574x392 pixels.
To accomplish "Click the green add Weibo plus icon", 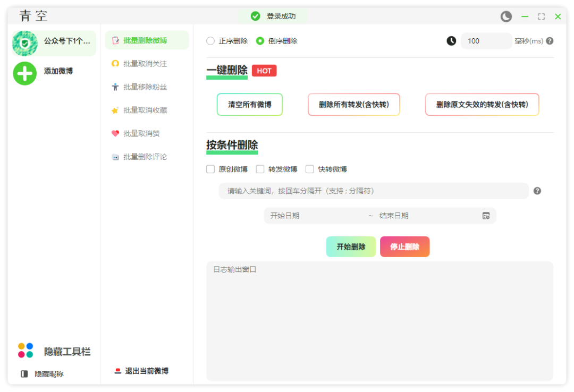I will 25,73.
